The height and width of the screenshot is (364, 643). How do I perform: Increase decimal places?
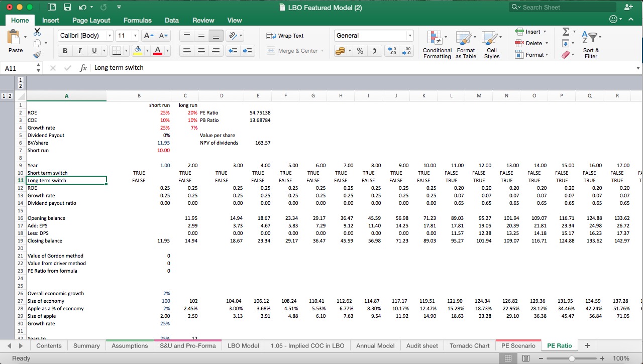coord(392,51)
